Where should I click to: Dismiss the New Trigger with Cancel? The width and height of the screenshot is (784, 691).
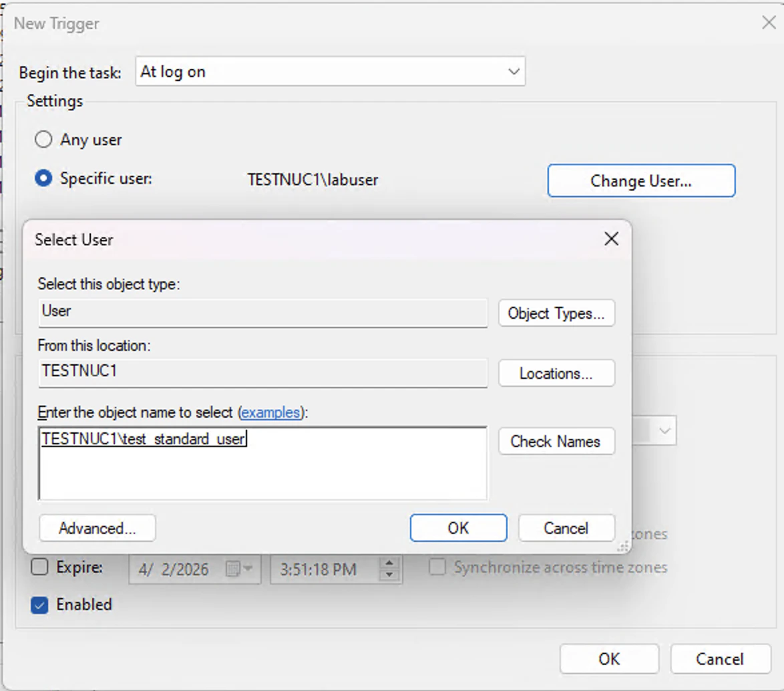click(x=720, y=659)
